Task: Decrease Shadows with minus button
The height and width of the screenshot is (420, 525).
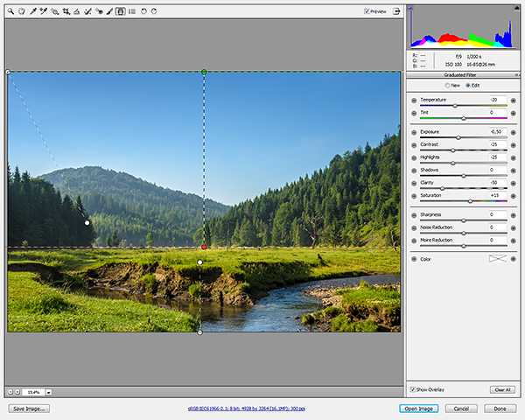Action: [414, 171]
